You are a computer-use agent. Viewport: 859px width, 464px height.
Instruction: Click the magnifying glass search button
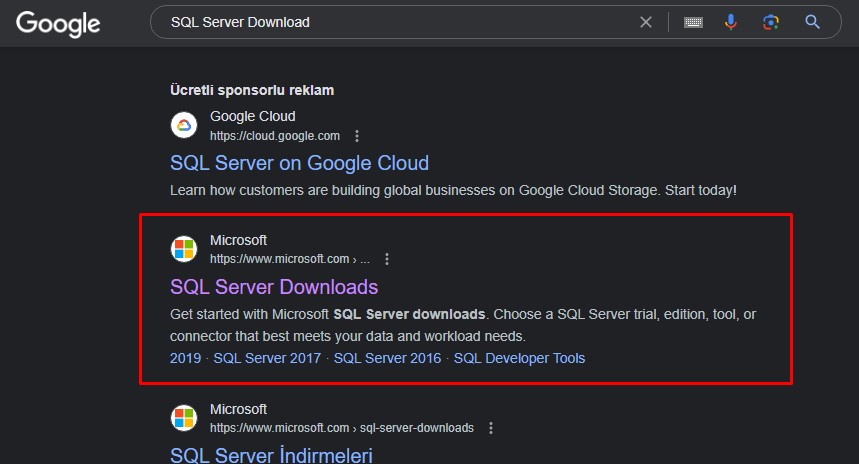tap(812, 22)
